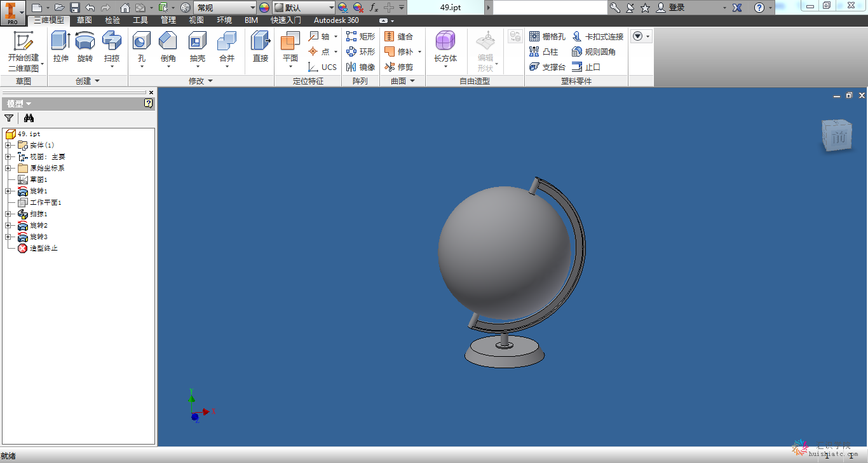Viewport: 868px width, 463px height.
Task: Select Circular pattern (环形)
Action: (360, 52)
